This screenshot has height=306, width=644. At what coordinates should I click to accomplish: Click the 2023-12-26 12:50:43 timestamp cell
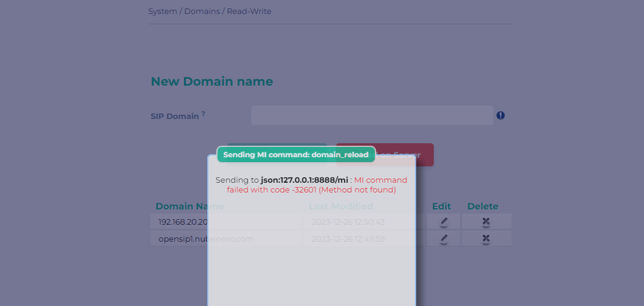click(x=348, y=222)
